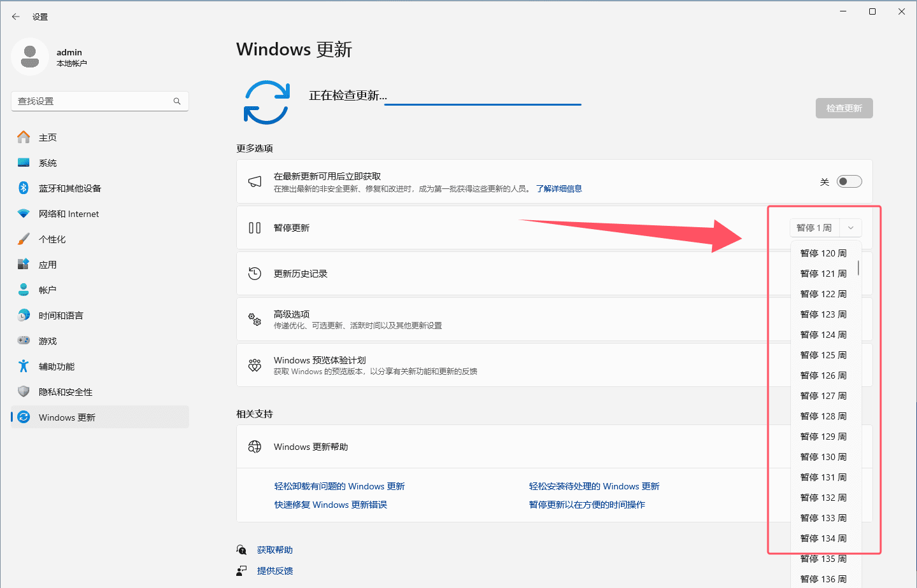This screenshot has height=588, width=917.
Task: Open the Wi-Fi icon for 网络和 Internet
Action: [x=24, y=213]
